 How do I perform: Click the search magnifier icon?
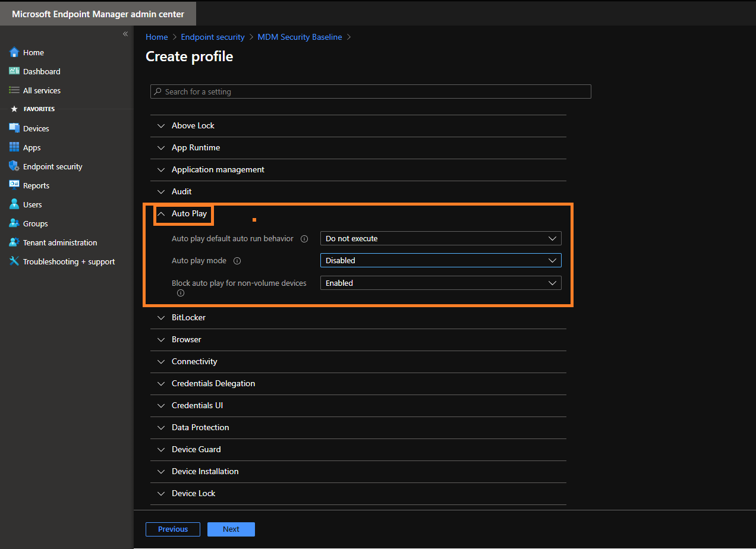click(157, 91)
